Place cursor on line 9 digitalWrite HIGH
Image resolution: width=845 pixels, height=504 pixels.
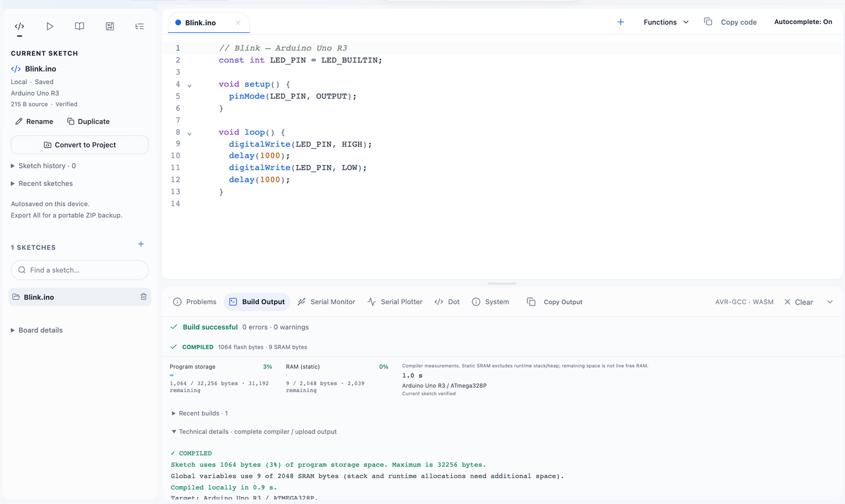tap(300, 144)
